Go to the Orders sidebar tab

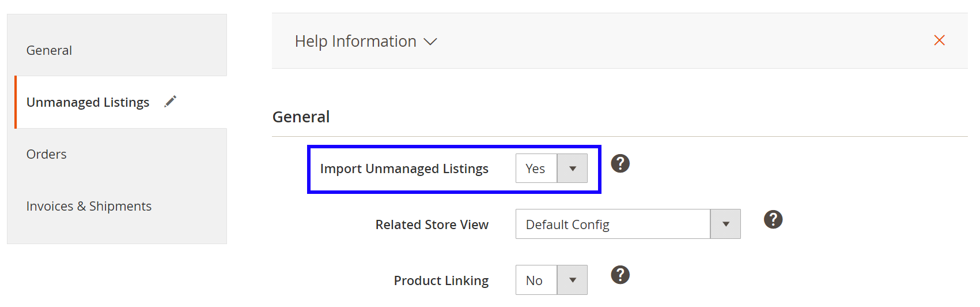click(47, 154)
